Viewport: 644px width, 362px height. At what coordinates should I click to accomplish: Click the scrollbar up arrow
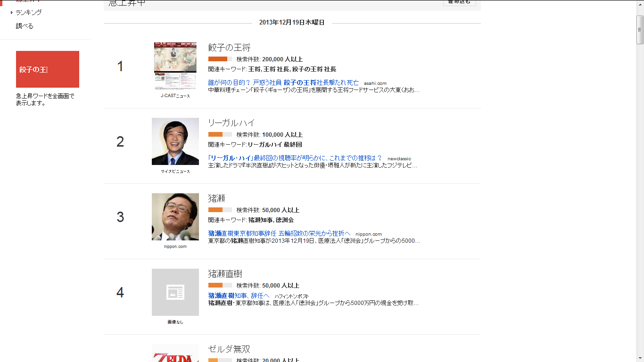640,4
